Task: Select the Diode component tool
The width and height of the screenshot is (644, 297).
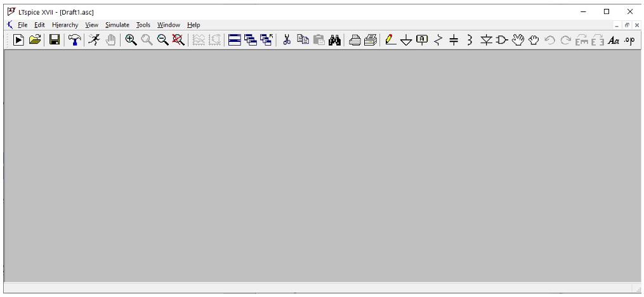Action: point(486,40)
